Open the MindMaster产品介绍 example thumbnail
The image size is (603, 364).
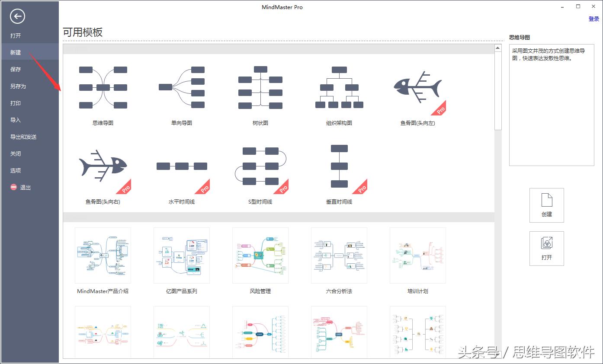click(x=103, y=255)
